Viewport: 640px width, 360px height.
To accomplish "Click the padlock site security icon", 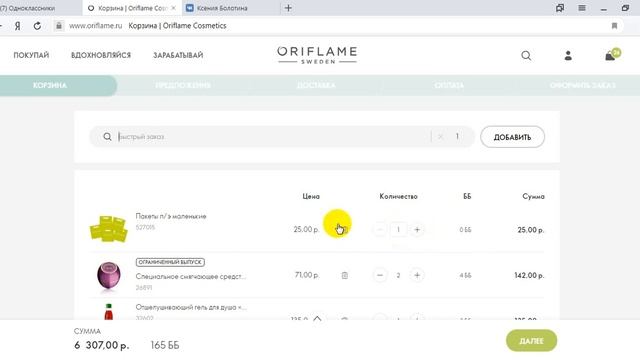I will click(59, 26).
